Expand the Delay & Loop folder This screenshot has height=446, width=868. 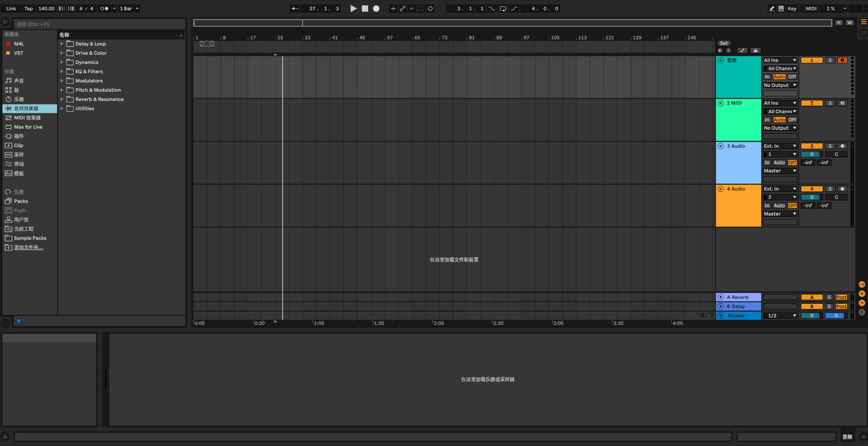click(62, 43)
